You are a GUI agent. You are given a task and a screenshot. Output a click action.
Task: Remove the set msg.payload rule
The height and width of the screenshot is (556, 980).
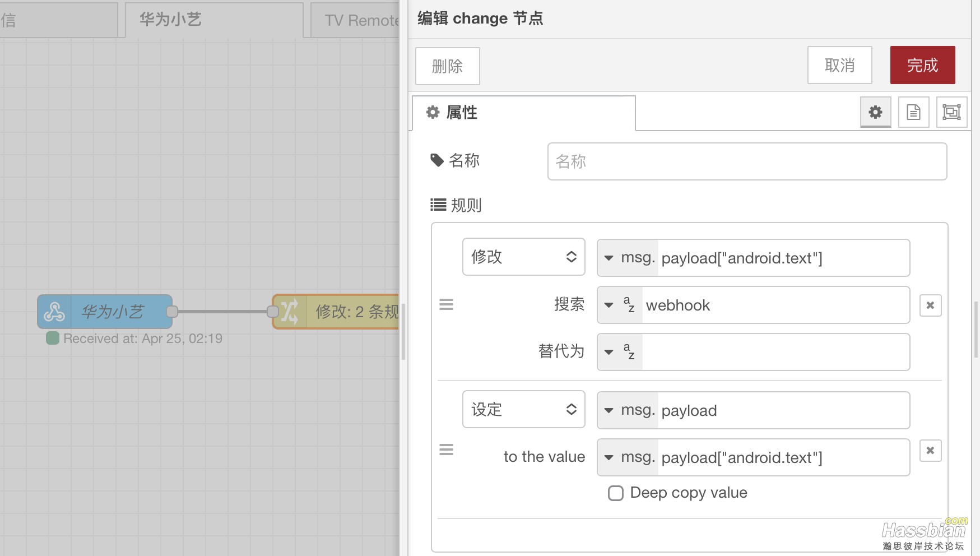pos(930,450)
